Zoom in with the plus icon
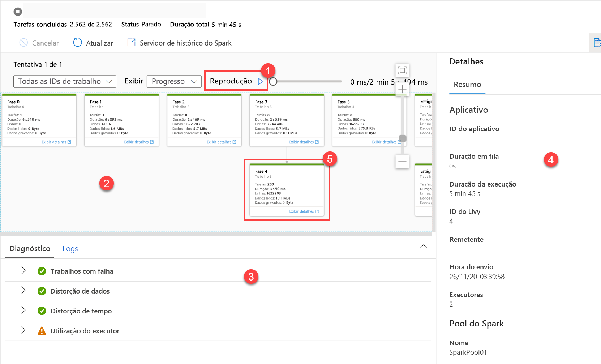Image resolution: width=601 pixels, height=364 pixels. 402,89
